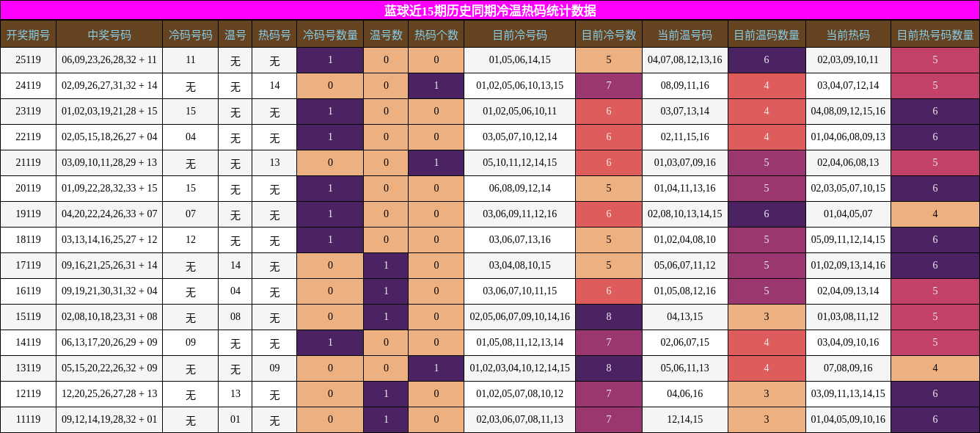Screen dimensions: 980x433
Task: Select the 温号数 column header
Action: [386, 34]
